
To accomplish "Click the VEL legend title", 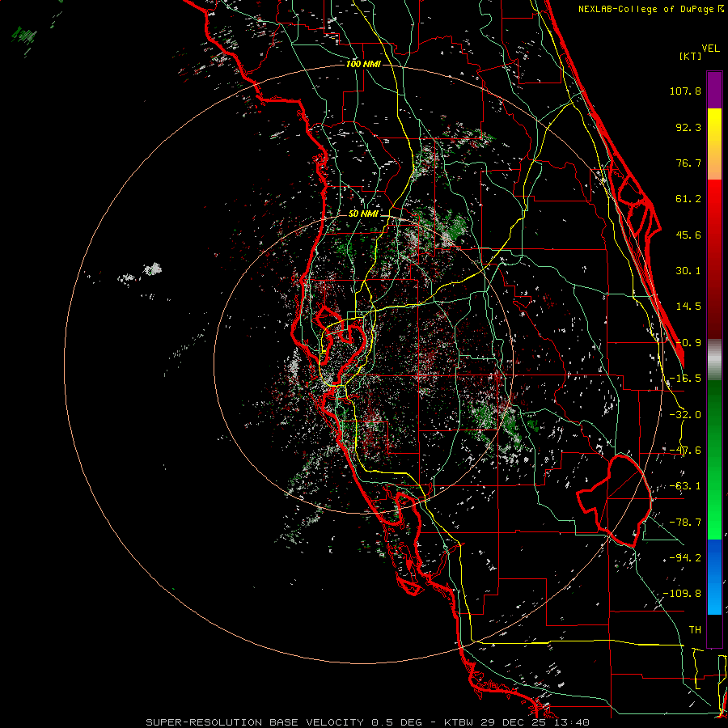I will 710,49.
